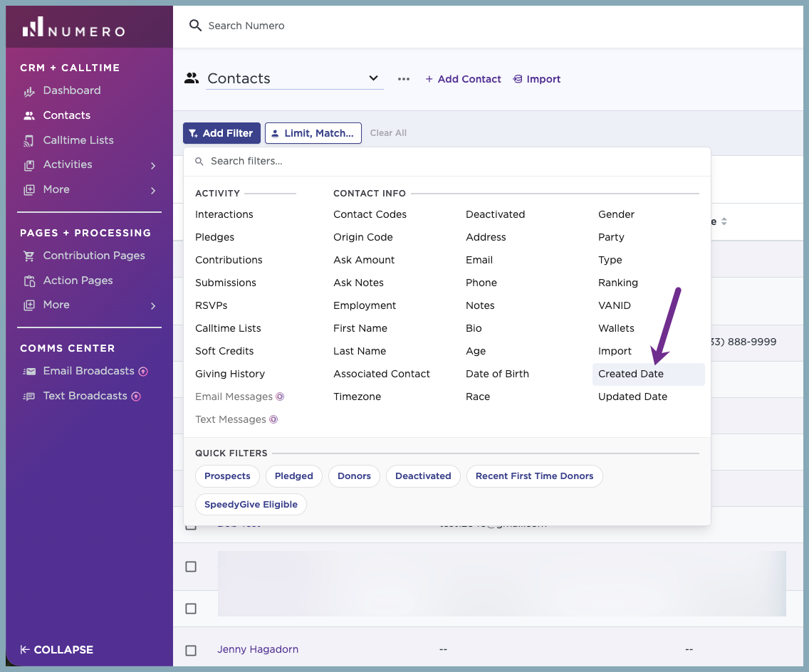Choose the Date of Birth filter
This screenshot has height=672, width=809.
coord(497,374)
